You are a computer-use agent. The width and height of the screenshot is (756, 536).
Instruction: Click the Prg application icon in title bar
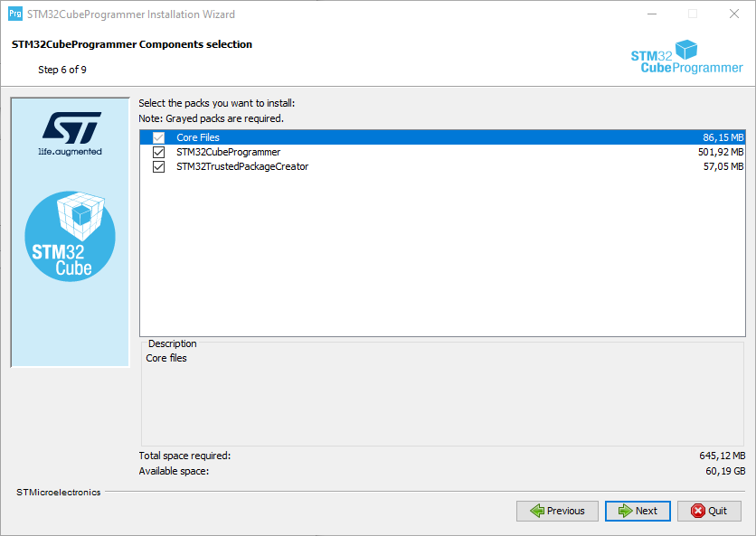tap(14, 14)
